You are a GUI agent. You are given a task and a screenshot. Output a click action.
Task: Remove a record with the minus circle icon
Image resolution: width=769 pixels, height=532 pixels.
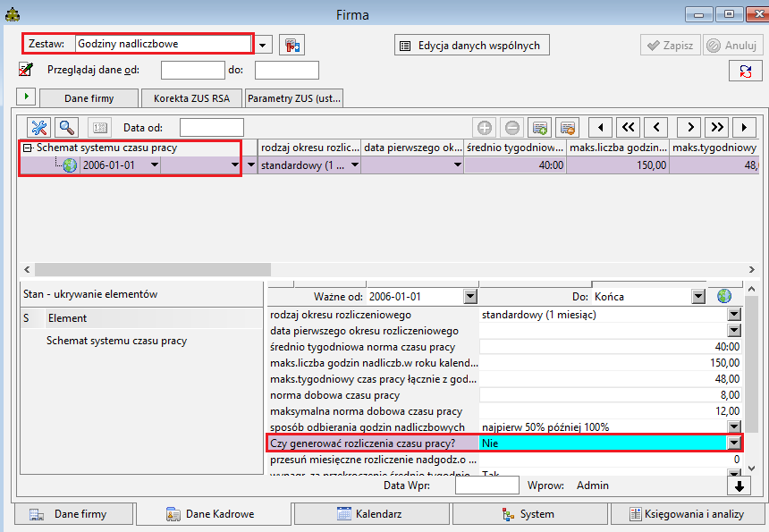pyautogui.click(x=512, y=128)
